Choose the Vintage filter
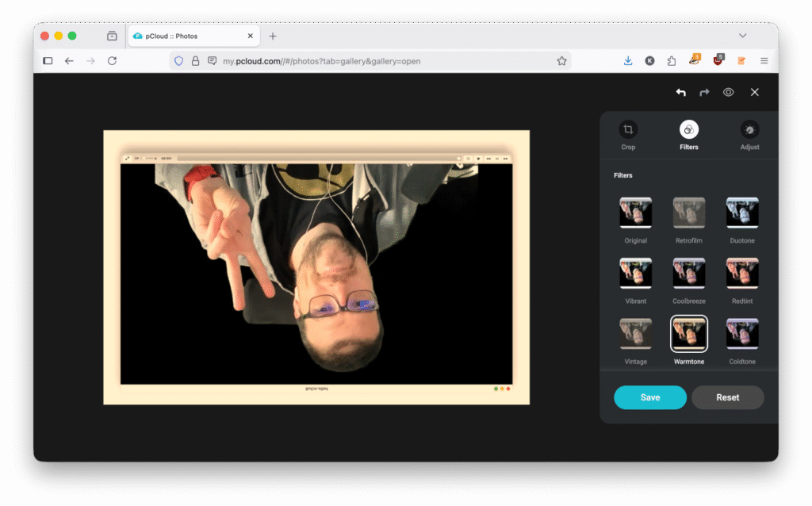The width and height of the screenshot is (812, 506). coord(635,334)
